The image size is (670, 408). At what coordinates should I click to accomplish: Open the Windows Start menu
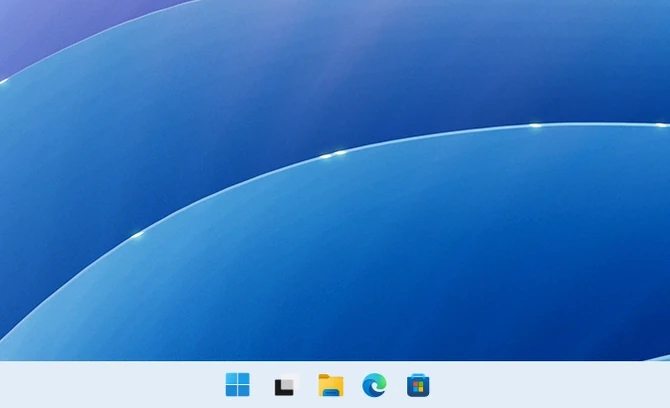238,385
